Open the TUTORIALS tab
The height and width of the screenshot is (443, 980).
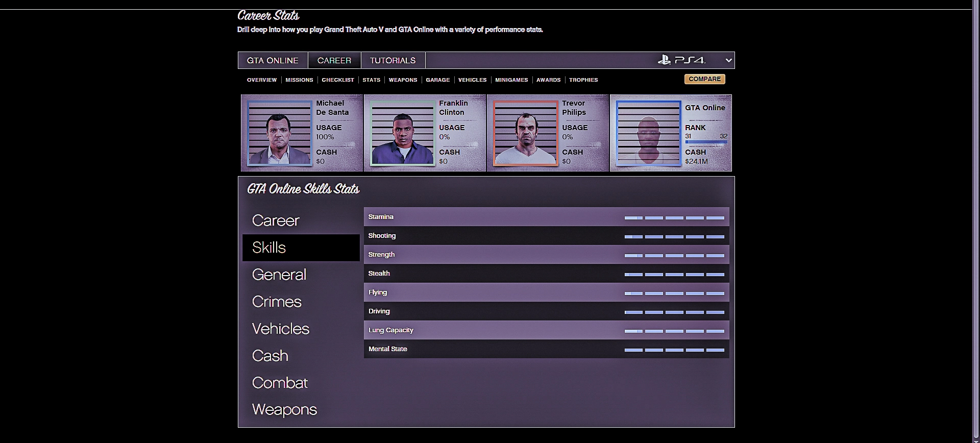(393, 60)
